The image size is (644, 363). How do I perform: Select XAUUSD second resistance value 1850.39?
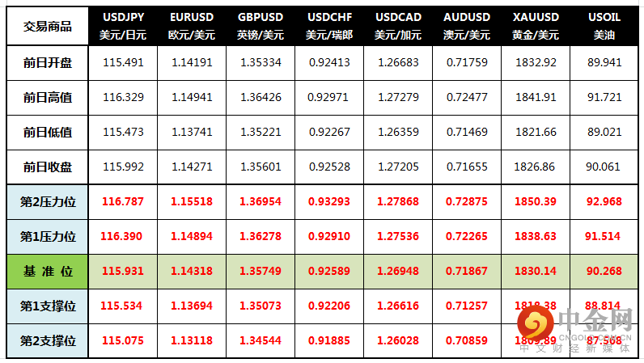pos(536,202)
